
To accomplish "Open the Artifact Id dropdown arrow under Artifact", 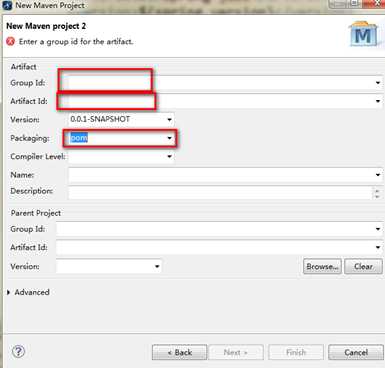I will click(378, 101).
